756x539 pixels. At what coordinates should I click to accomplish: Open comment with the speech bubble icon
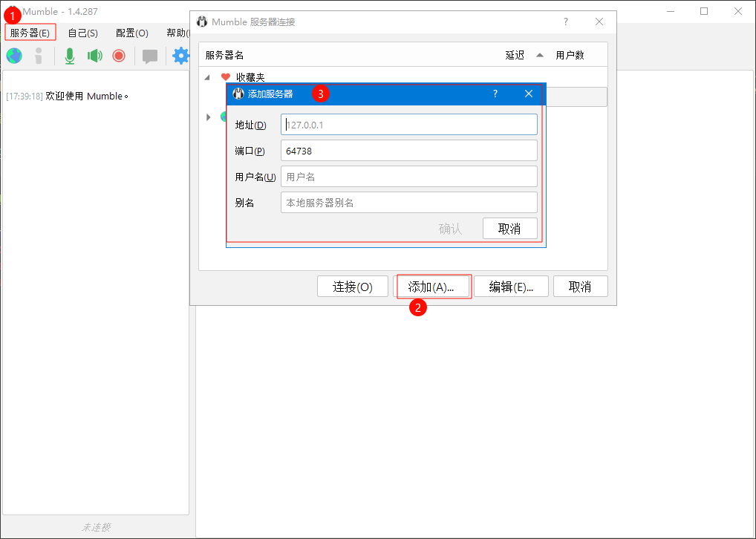coord(150,56)
